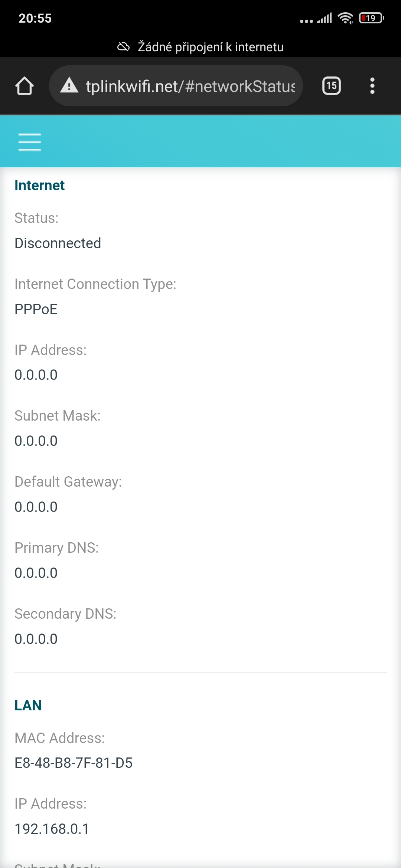401x868 pixels.
Task: Click the tplinkwifi.net address bar
Action: click(189, 86)
